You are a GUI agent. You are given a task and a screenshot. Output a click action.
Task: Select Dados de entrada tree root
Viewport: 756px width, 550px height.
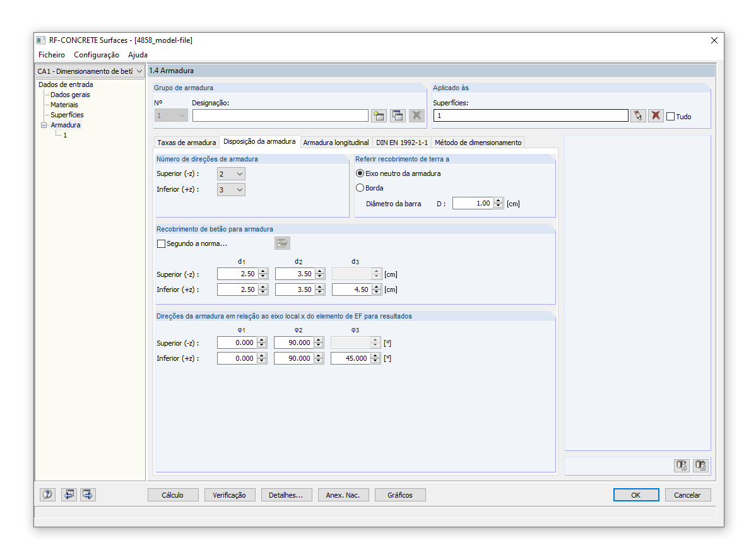pos(66,85)
